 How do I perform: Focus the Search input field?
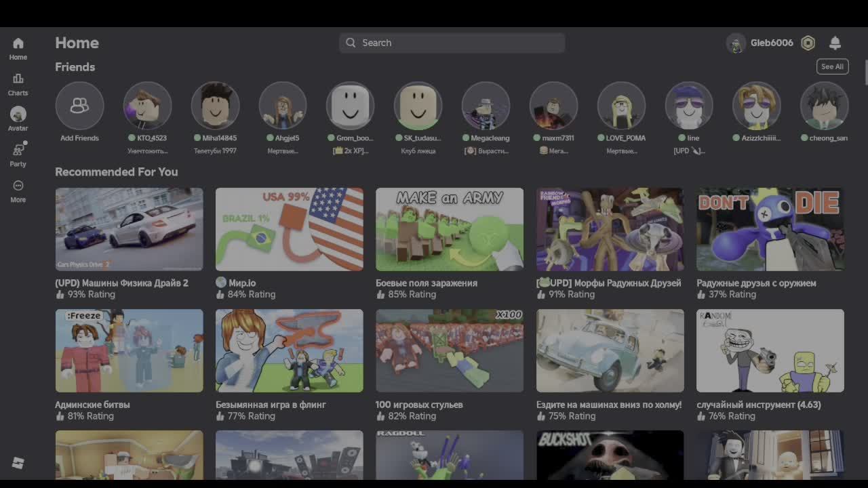[x=452, y=43]
